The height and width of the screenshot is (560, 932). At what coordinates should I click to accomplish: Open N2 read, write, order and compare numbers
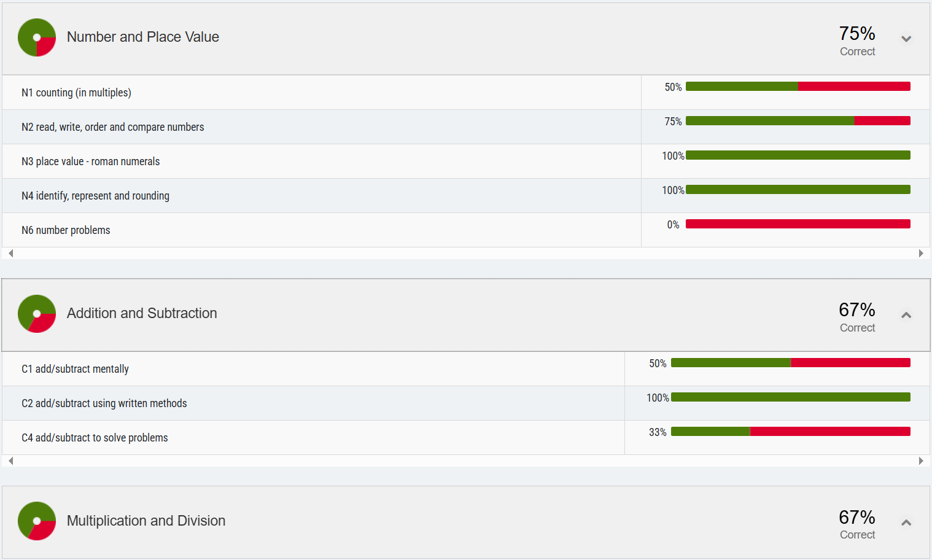(x=112, y=127)
